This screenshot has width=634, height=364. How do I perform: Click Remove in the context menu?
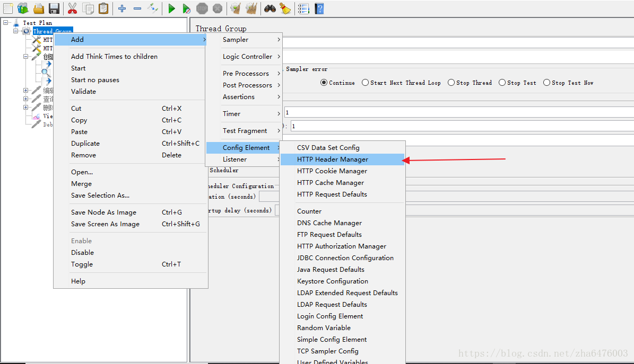click(130, 155)
